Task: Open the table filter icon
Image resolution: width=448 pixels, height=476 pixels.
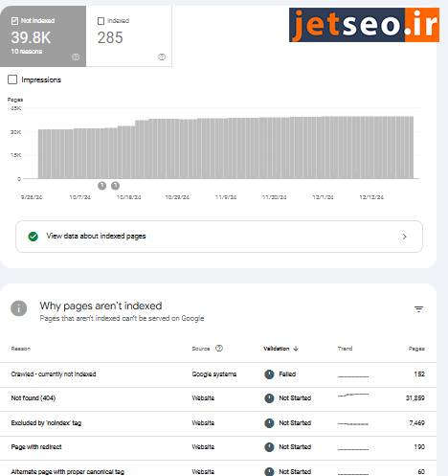Action: (418, 309)
